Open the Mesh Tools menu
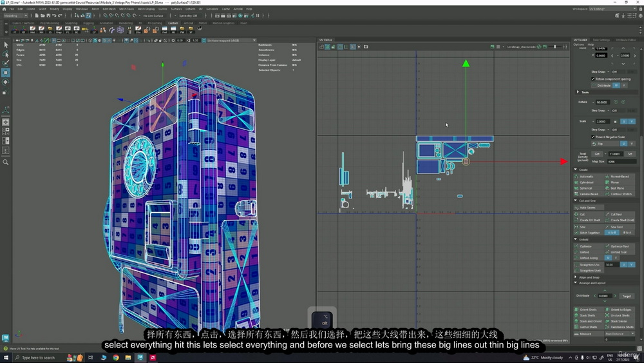644x363 pixels. tap(126, 8)
